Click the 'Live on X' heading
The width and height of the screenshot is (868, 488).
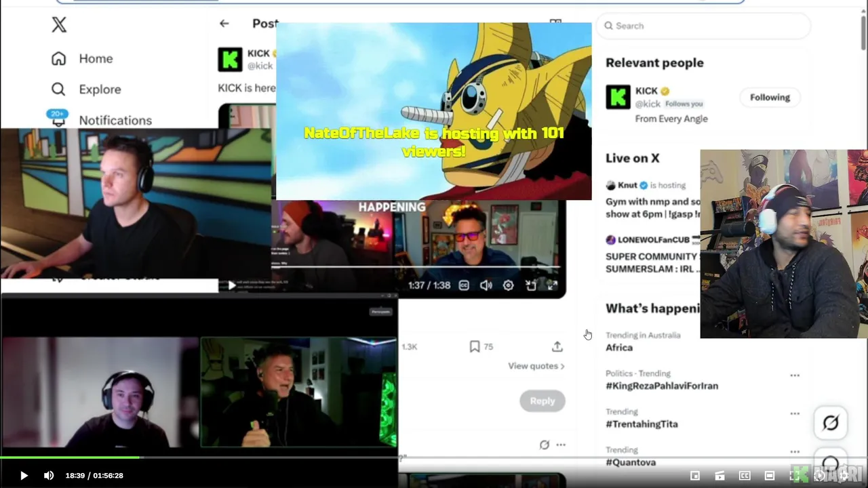pos(633,158)
